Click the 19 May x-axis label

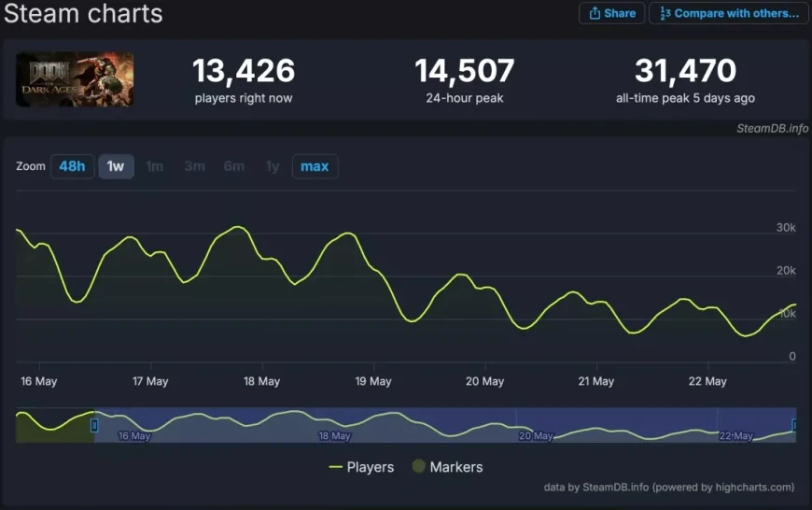373,381
